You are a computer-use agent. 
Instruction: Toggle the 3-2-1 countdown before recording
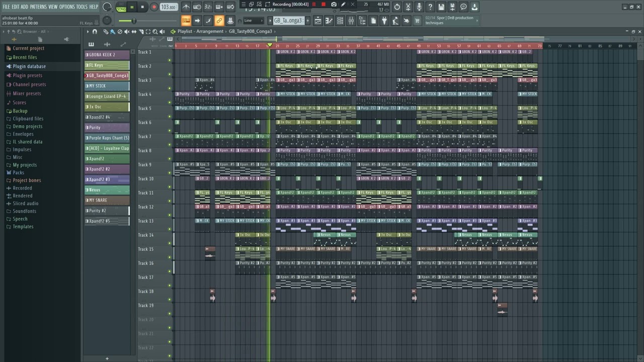tap(208, 7)
